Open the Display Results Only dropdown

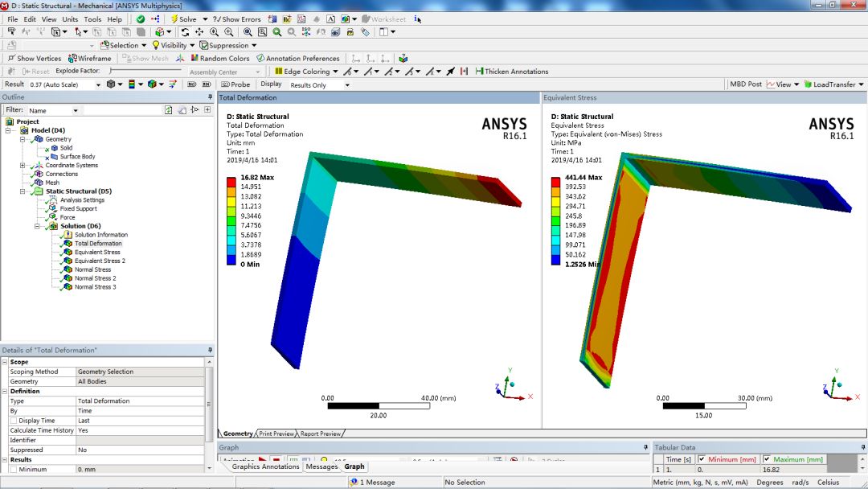tap(347, 84)
